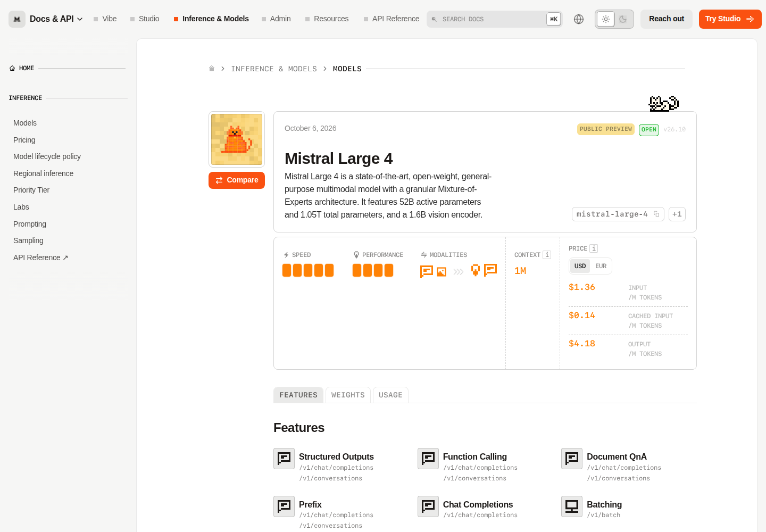Click the 1M context value
Image resolution: width=766 pixels, height=532 pixels.
[520, 271]
